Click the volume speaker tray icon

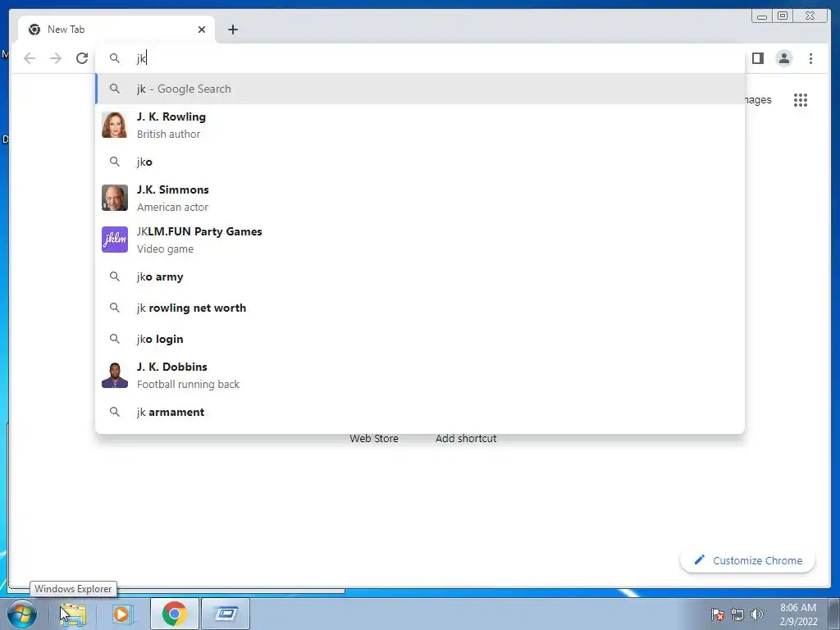click(757, 614)
